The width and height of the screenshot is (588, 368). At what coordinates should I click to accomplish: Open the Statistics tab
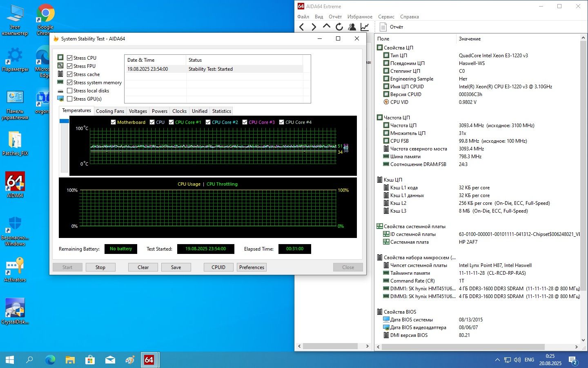tap(222, 111)
